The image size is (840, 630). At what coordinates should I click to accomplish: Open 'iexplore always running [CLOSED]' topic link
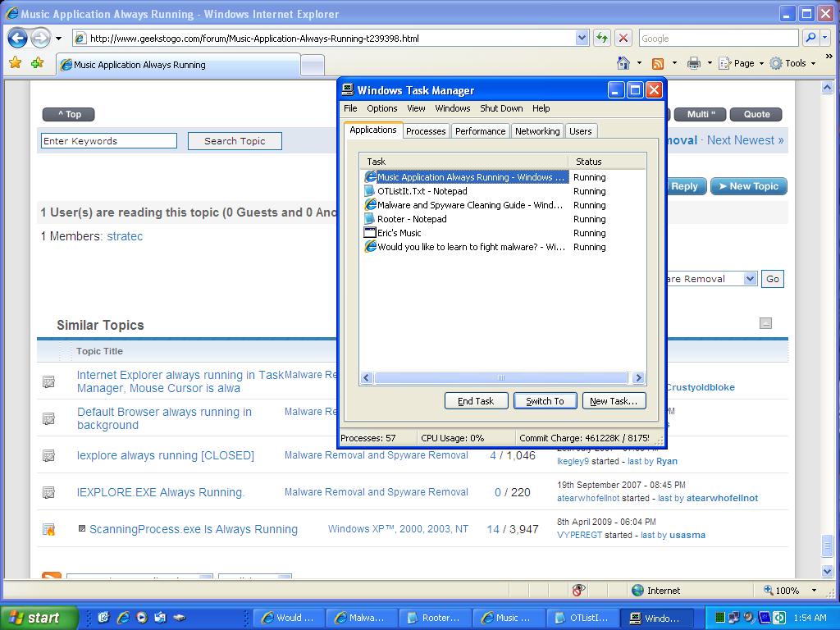click(166, 455)
